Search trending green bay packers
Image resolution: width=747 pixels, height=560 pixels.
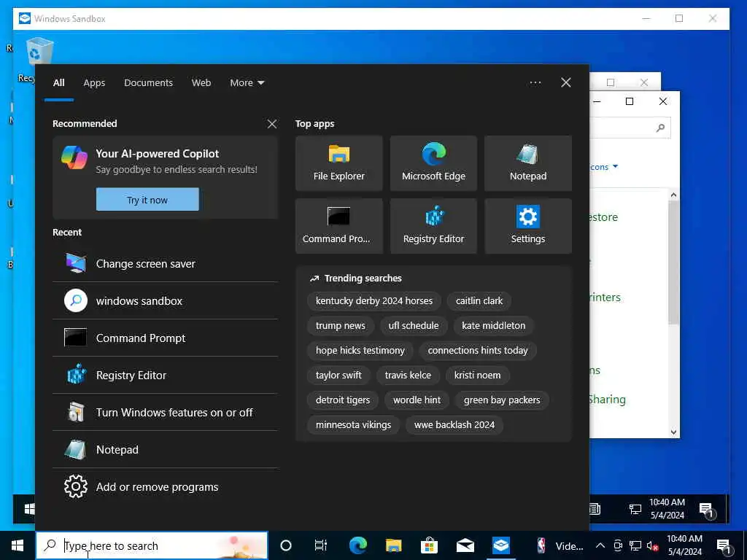(502, 400)
